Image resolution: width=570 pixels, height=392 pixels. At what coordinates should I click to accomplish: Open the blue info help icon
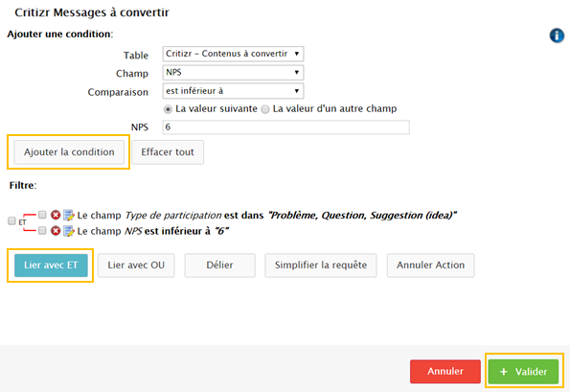point(557,35)
